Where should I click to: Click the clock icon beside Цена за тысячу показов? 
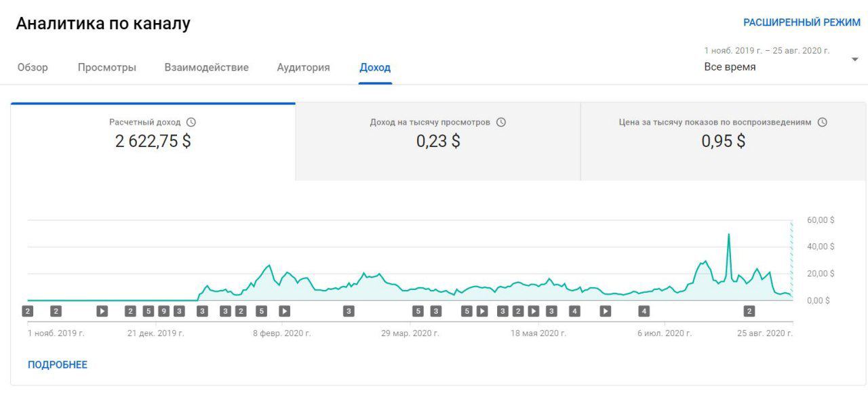click(x=822, y=123)
